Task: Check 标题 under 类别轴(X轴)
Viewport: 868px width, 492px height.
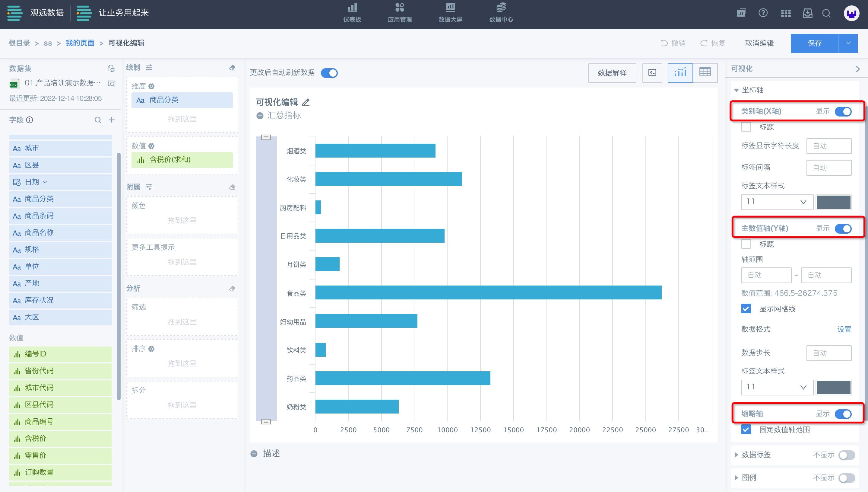Action: 746,127
